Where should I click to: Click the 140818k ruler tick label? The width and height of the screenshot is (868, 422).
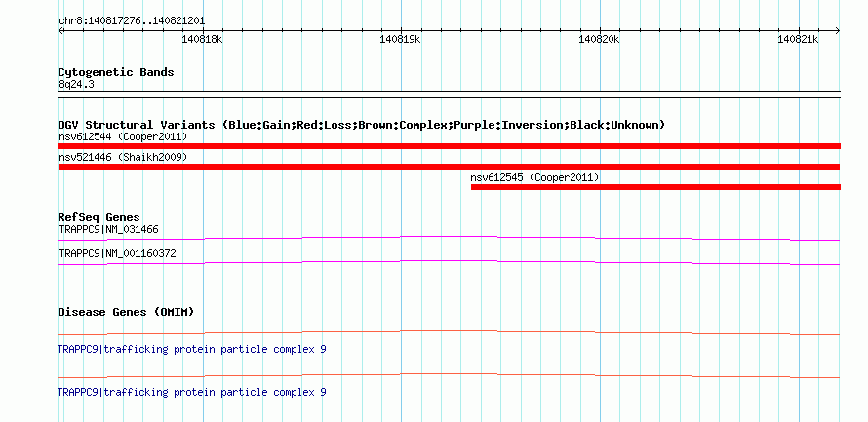tap(203, 40)
